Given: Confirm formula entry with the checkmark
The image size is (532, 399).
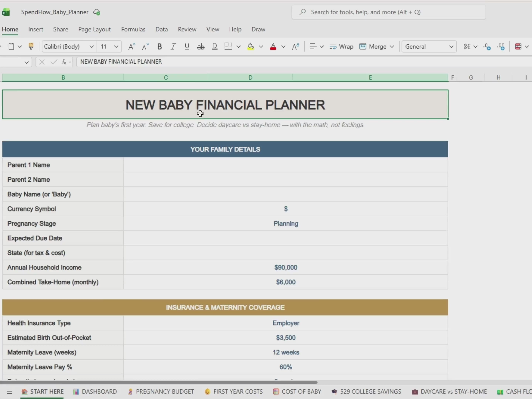Looking at the screenshot, I should tap(54, 62).
